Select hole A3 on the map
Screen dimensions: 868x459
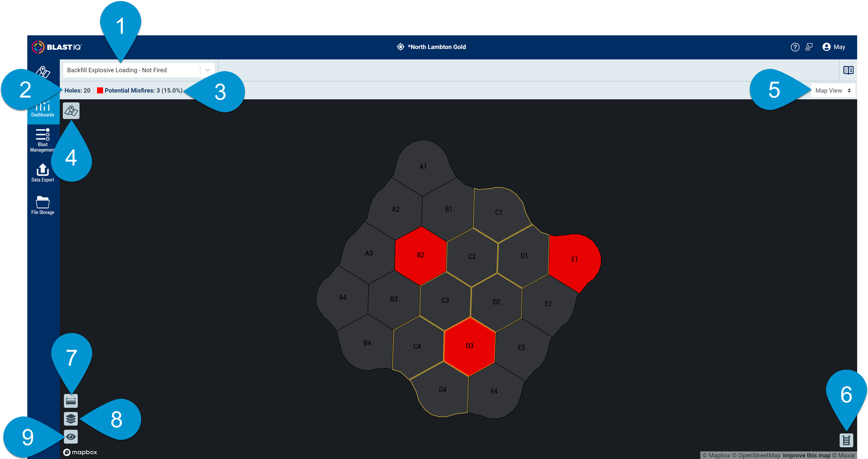point(369,253)
